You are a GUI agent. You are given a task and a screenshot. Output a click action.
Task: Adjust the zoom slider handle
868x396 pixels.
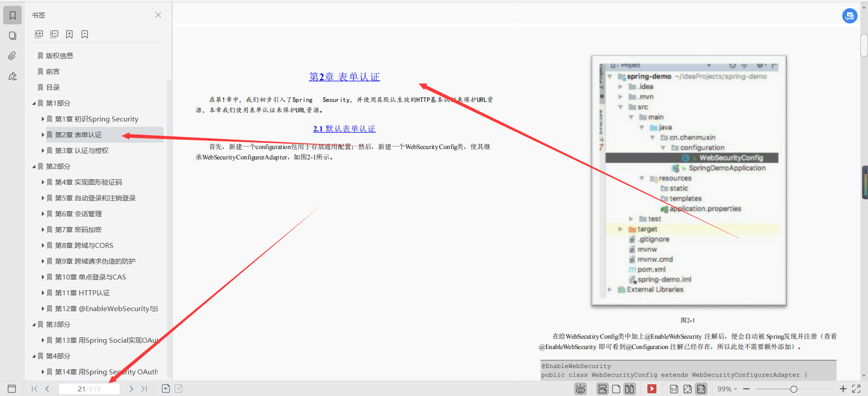tap(793, 389)
